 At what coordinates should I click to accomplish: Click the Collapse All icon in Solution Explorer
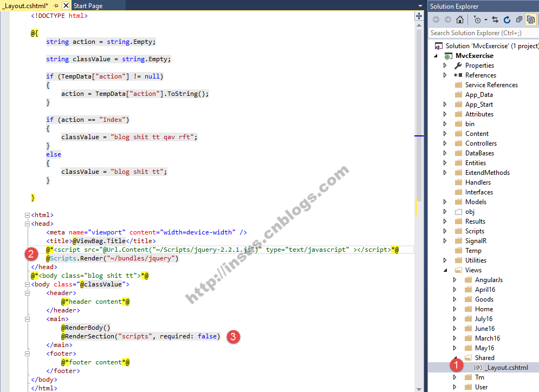click(519, 19)
